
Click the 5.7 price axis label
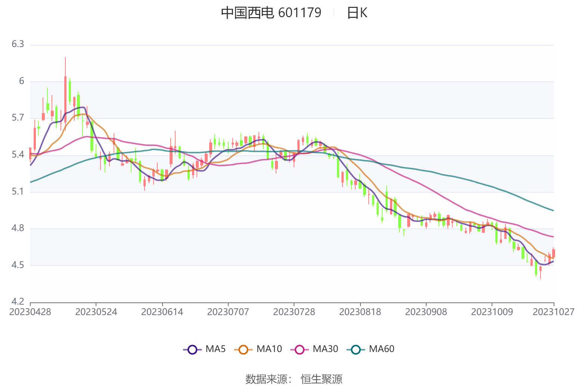(18, 118)
